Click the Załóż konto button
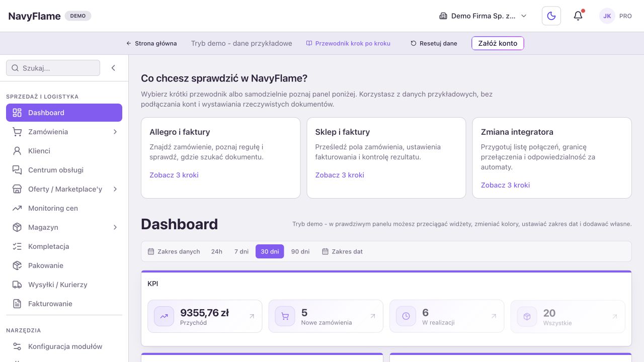The image size is (644, 362). [x=498, y=43]
